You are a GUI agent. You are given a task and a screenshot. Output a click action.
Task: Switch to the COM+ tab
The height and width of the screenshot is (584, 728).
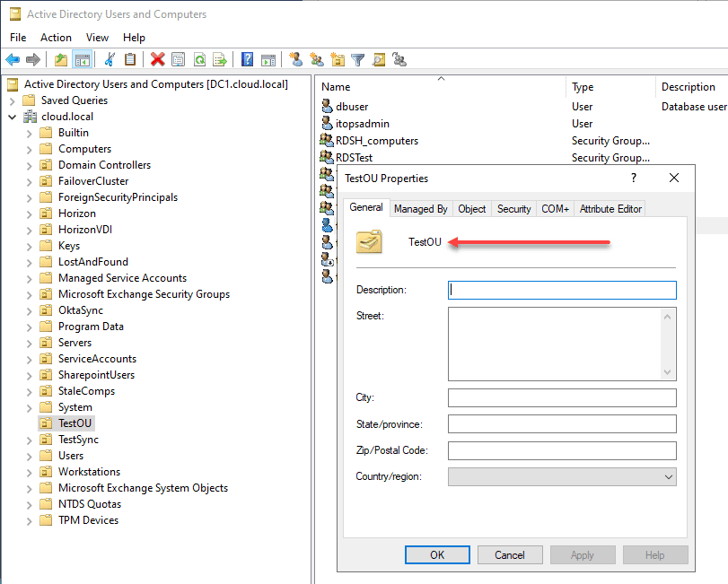click(x=555, y=209)
